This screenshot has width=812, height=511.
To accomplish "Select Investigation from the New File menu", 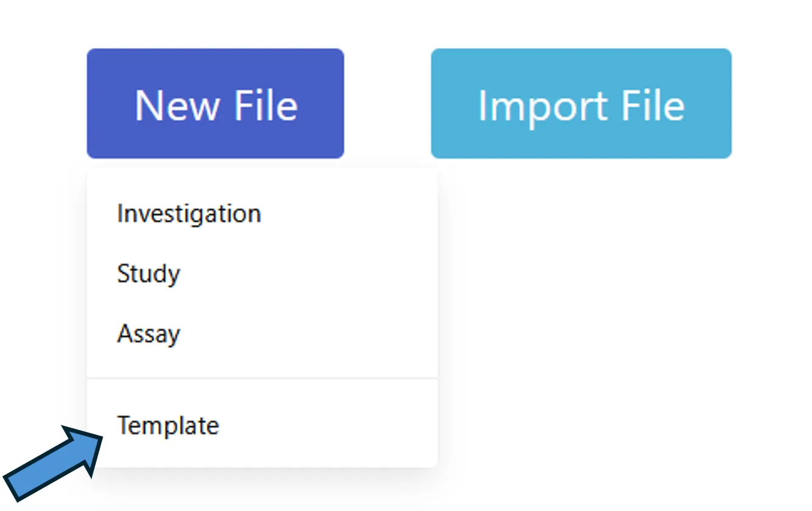I will (x=262, y=214).
